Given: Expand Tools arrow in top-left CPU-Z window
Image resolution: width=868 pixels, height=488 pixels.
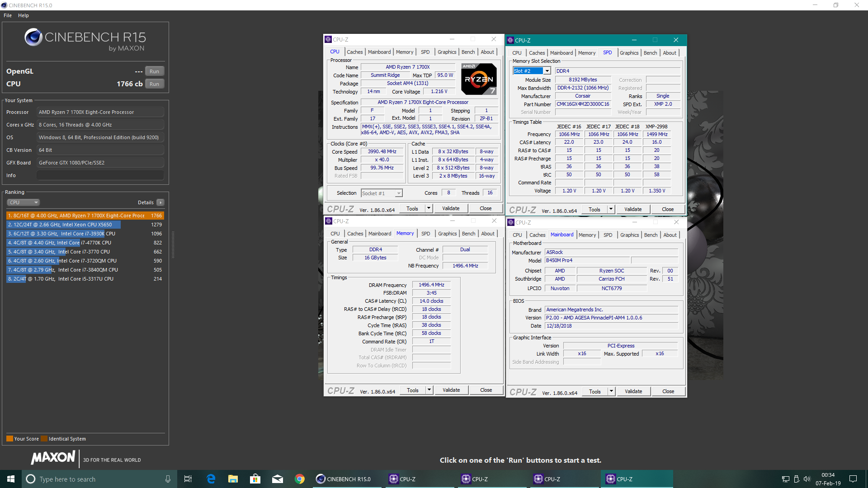Looking at the screenshot, I should (x=429, y=208).
